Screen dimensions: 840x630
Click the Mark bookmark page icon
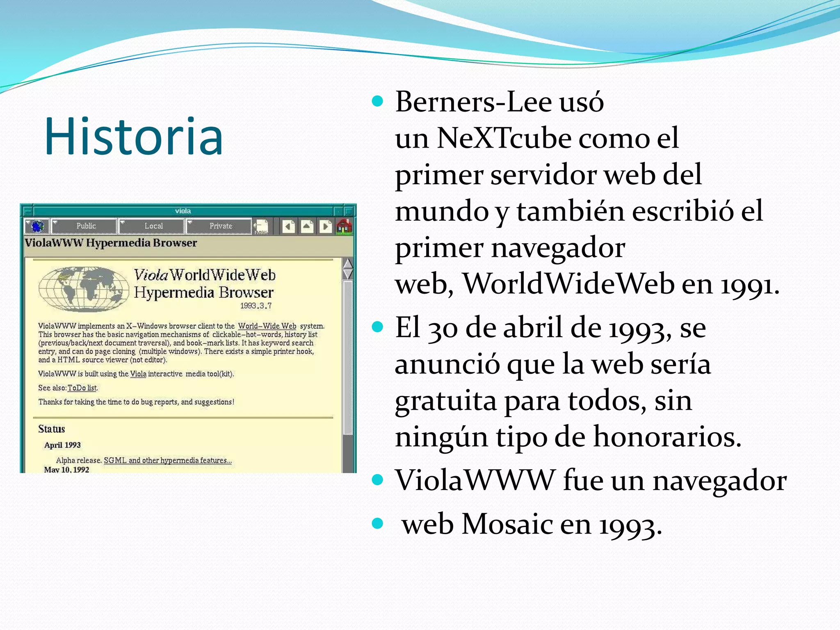(x=261, y=226)
